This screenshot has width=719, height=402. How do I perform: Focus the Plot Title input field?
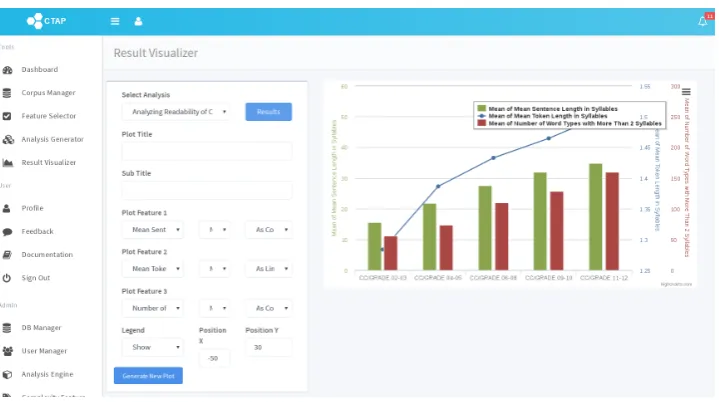click(207, 151)
